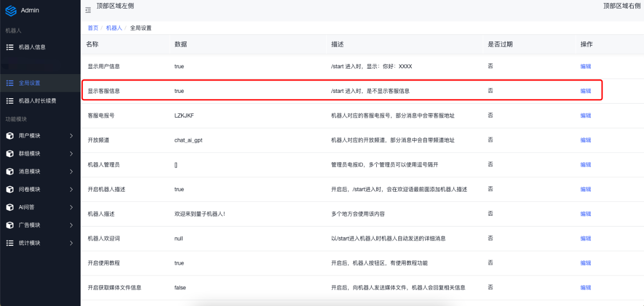Edit the 客服电报号 setting
The height and width of the screenshot is (306, 644).
pyautogui.click(x=585, y=115)
